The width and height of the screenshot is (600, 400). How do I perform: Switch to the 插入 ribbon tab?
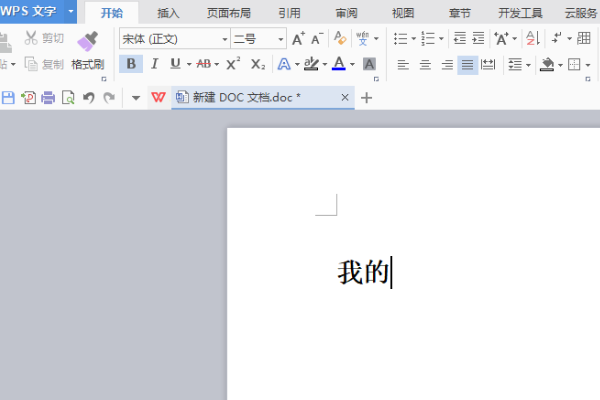coord(168,13)
